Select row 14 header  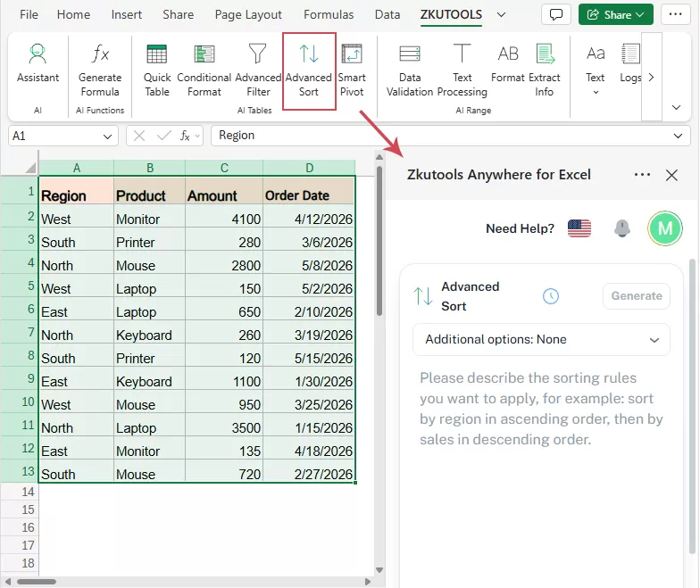tap(20, 492)
